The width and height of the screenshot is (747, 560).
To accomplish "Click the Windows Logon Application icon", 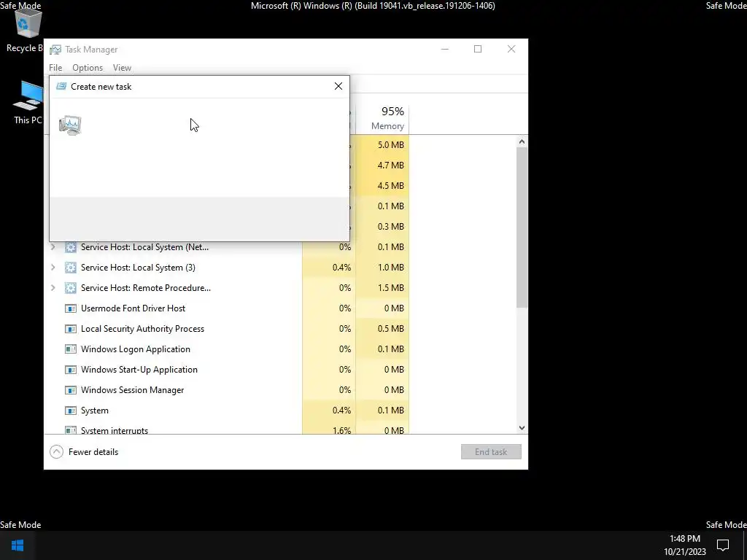I will pyautogui.click(x=71, y=349).
